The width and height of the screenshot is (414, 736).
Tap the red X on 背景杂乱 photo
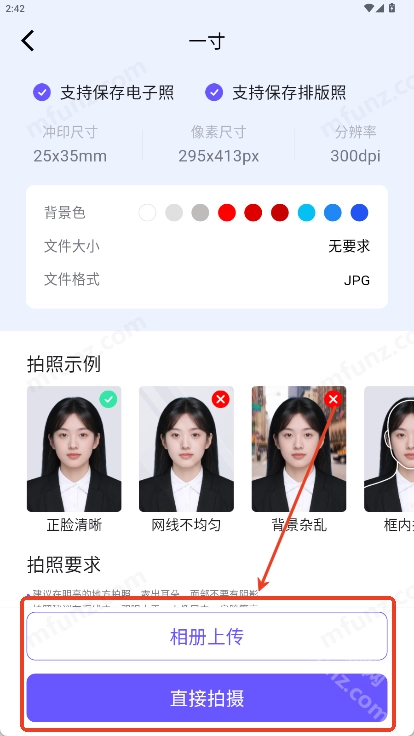(x=333, y=399)
